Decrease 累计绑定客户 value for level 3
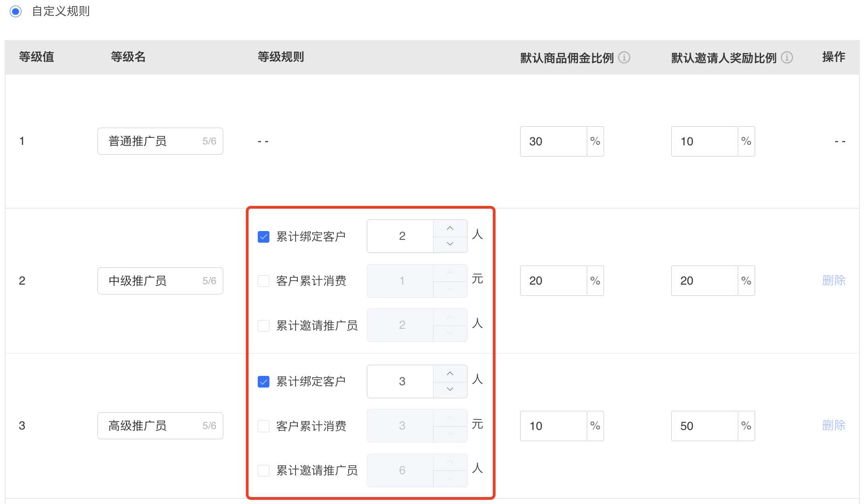 (450, 389)
